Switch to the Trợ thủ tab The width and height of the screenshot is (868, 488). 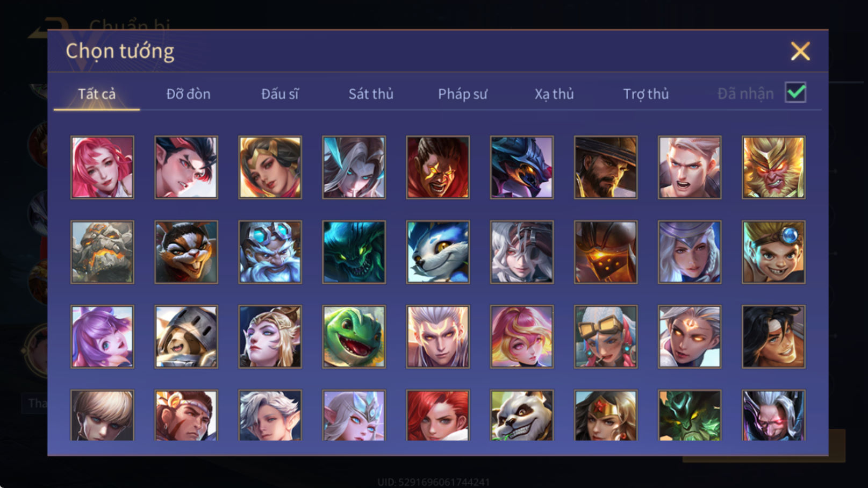(645, 94)
